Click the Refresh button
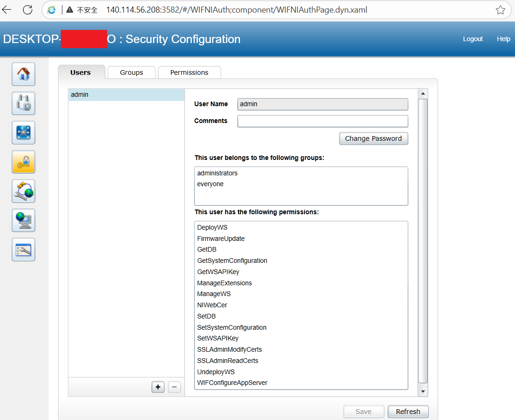515x420 pixels. click(408, 412)
